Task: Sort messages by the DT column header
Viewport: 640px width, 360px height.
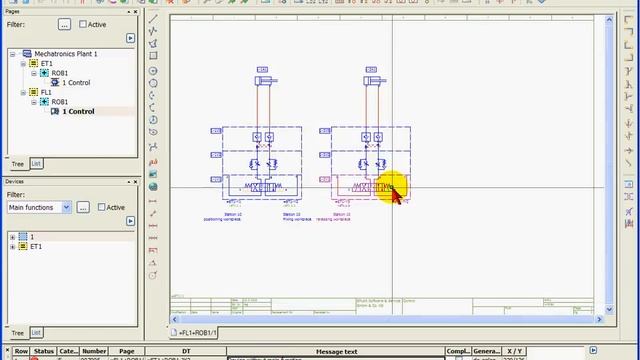Action: pyautogui.click(x=186, y=351)
